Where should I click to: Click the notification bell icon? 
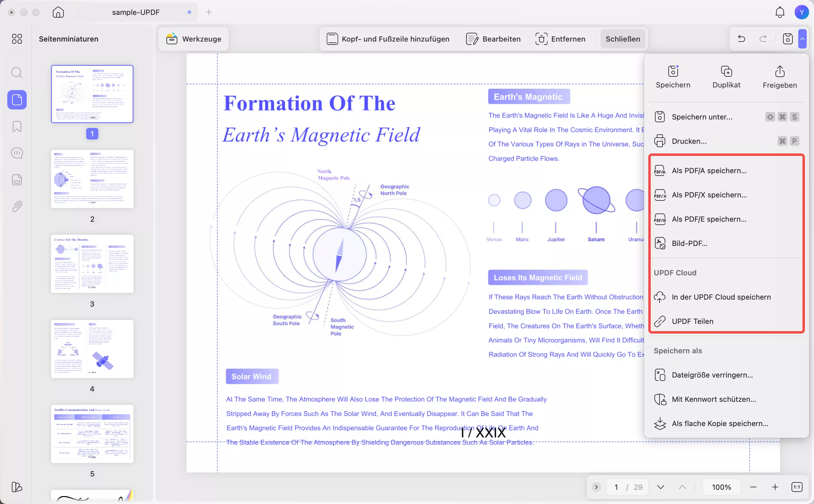(x=780, y=12)
